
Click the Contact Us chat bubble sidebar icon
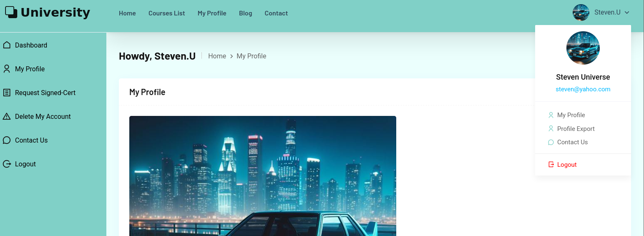click(x=7, y=140)
